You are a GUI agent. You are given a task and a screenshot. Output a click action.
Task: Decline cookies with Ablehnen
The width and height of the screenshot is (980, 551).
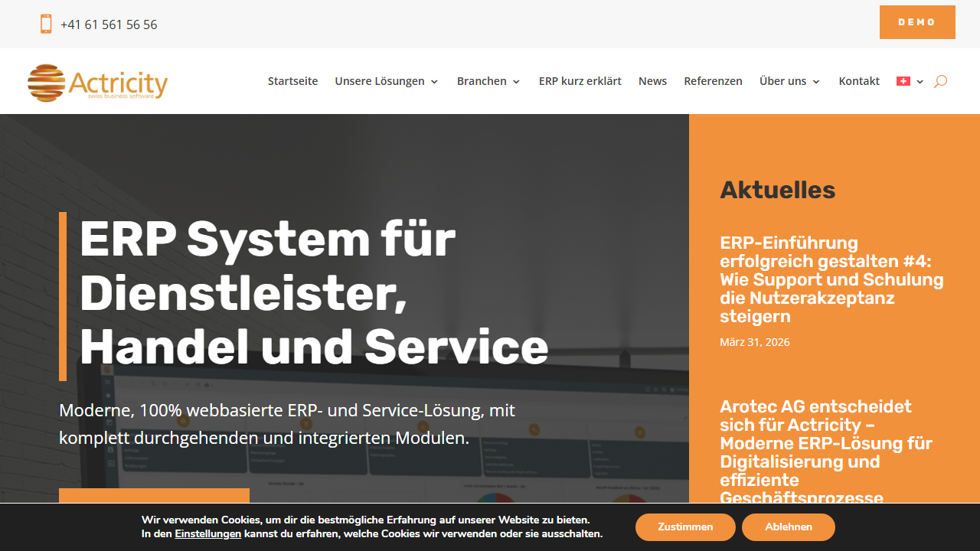click(x=789, y=527)
